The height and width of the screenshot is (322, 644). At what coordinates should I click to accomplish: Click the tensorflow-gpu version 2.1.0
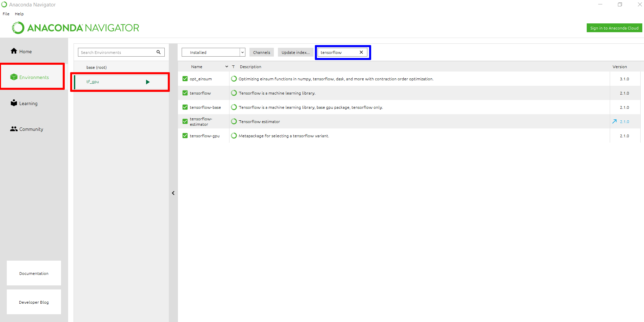[x=624, y=136]
